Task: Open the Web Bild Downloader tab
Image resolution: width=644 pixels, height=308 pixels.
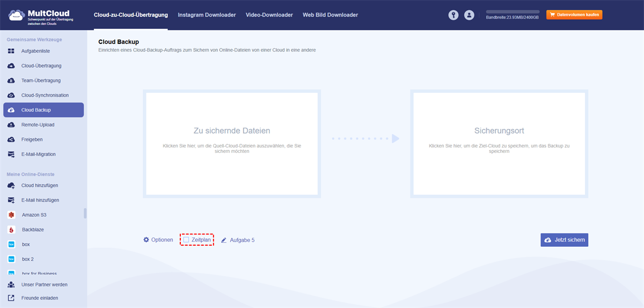Action: pos(330,15)
